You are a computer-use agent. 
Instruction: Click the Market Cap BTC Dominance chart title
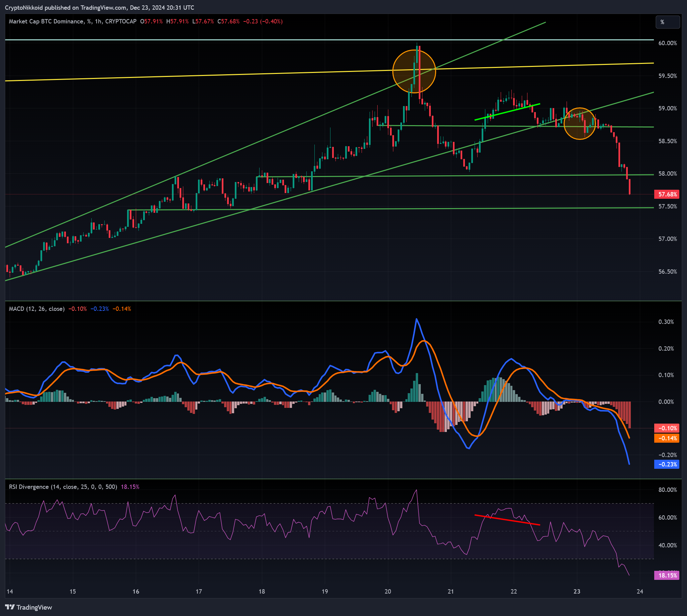(x=72, y=21)
